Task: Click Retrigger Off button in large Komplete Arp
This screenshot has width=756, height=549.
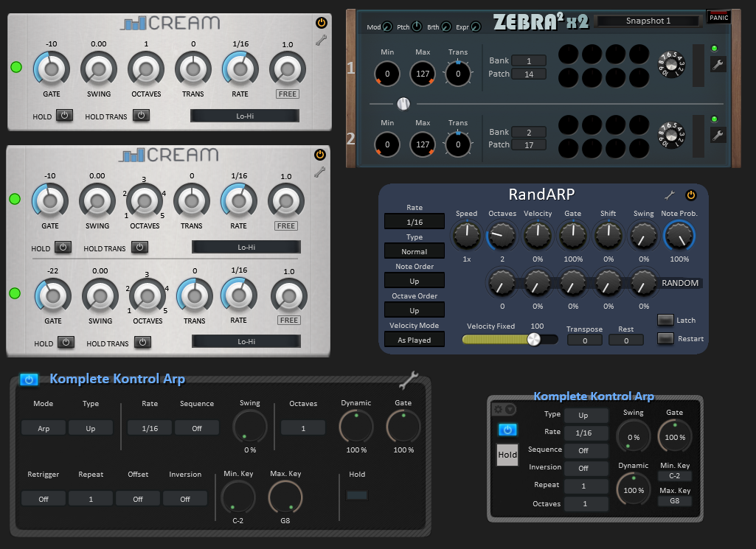Action: [44, 499]
